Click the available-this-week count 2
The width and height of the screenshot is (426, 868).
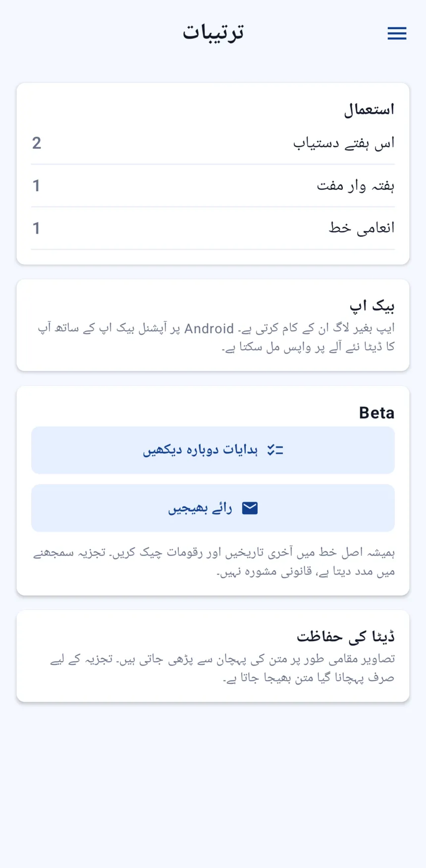(x=37, y=143)
